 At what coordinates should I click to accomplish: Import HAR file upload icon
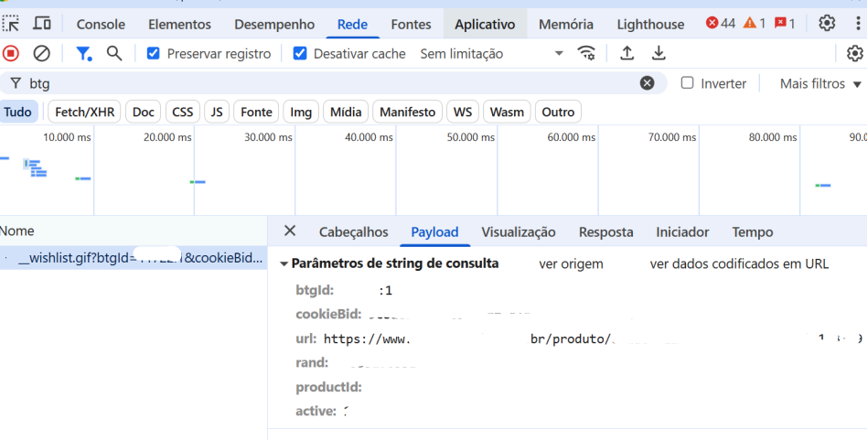coord(627,53)
